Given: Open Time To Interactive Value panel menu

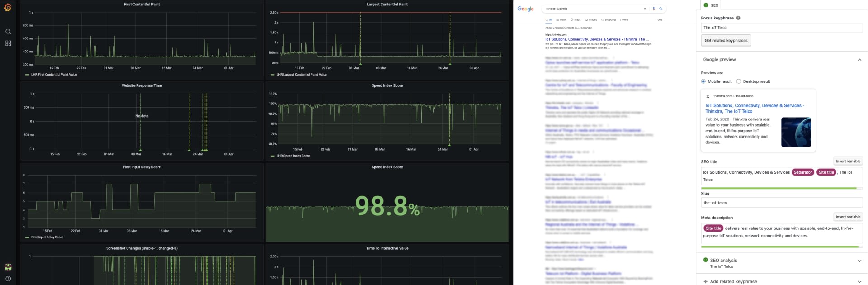Looking at the screenshot, I should pyautogui.click(x=387, y=248).
